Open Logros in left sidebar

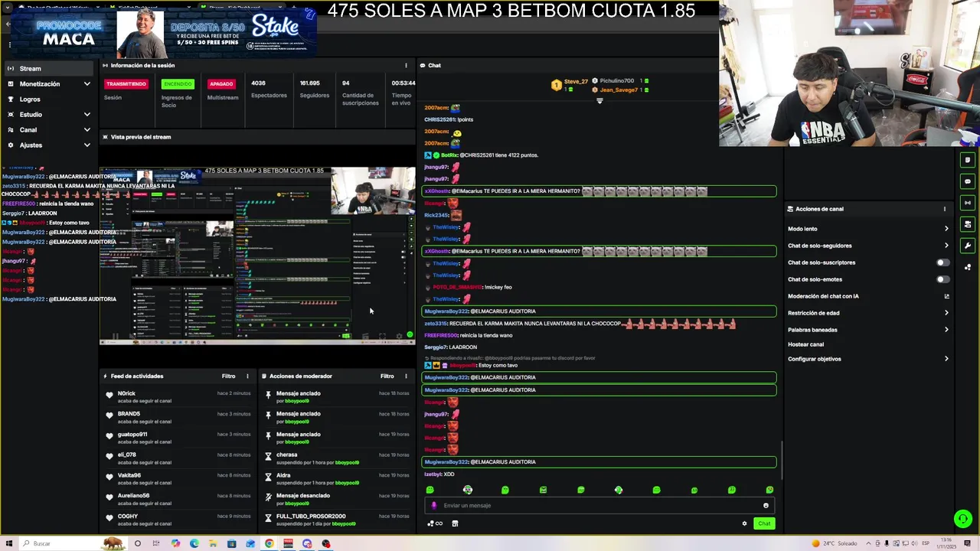[x=30, y=99]
